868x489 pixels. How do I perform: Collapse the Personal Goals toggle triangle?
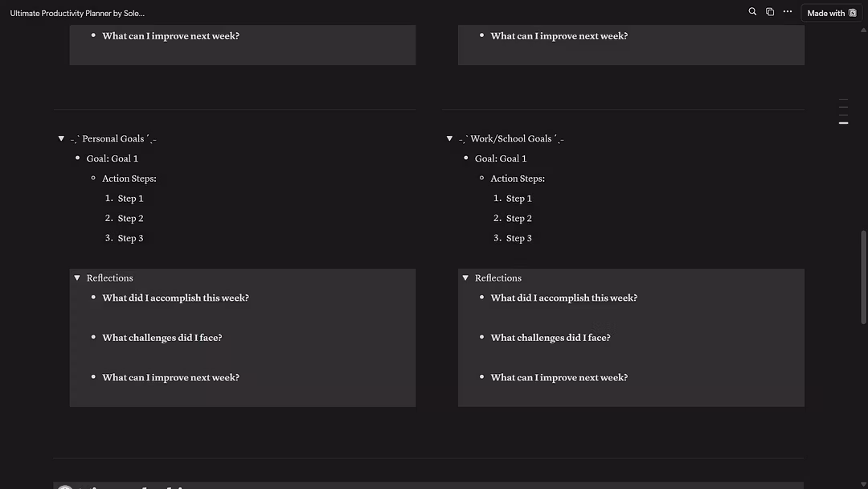coord(61,138)
